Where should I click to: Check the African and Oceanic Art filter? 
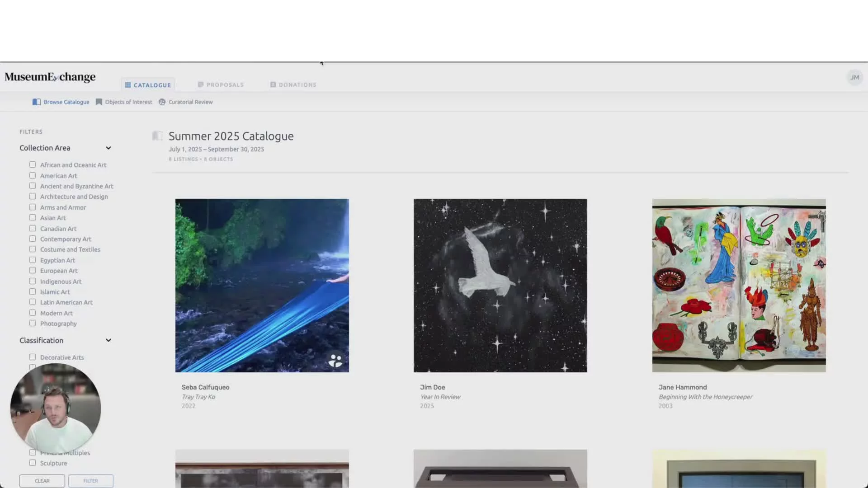click(33, 165)
